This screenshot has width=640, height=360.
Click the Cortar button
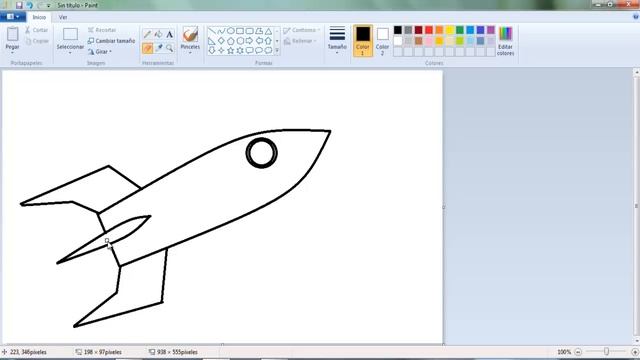click(x=37, y=30)
